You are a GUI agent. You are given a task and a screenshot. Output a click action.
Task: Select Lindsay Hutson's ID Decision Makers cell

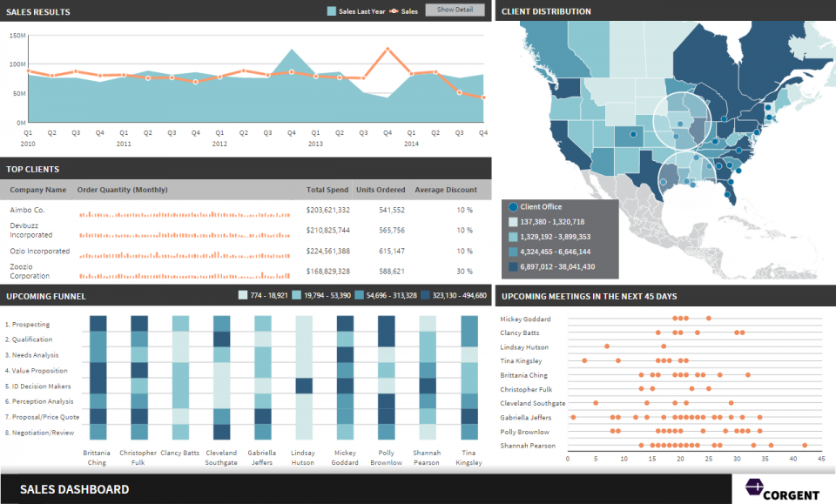pos(304,386)
